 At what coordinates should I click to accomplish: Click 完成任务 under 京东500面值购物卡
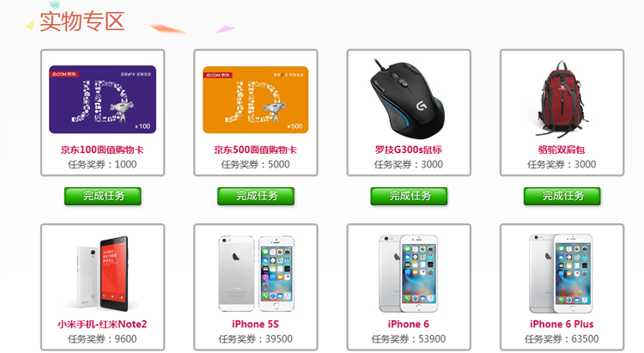pyautogui.click(x=256, y=196)
